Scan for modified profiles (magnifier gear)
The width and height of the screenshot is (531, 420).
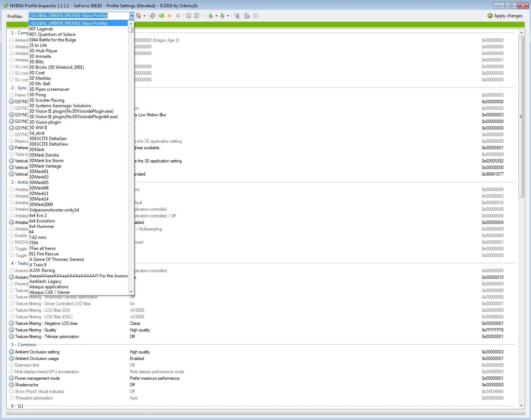tap(247, 16)
